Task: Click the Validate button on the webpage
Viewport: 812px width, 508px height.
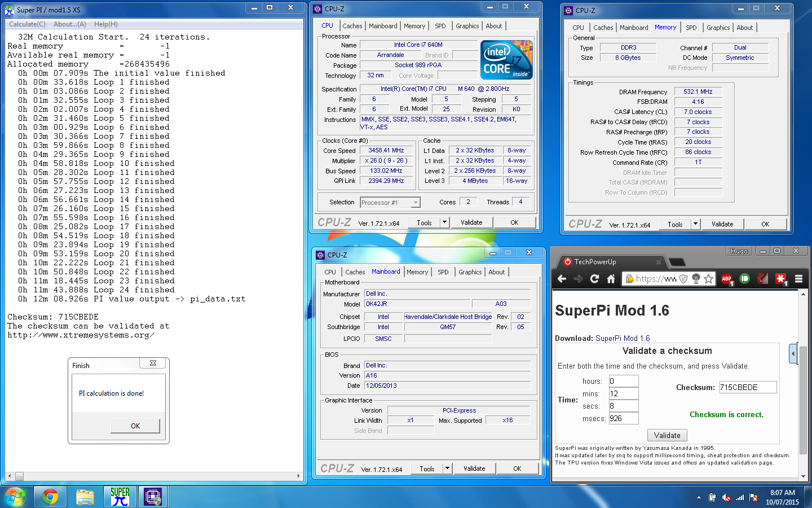Action: (x=667, y=435)
